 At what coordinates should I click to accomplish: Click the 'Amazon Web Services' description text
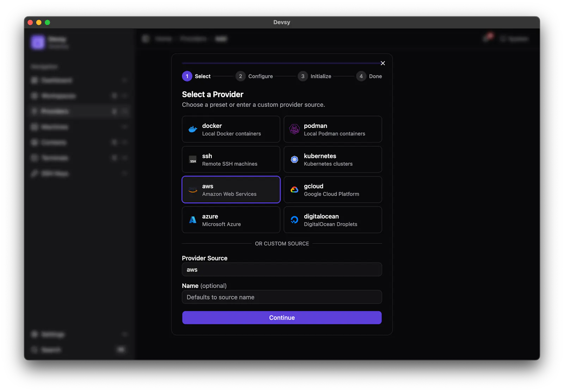coord(229,194)
